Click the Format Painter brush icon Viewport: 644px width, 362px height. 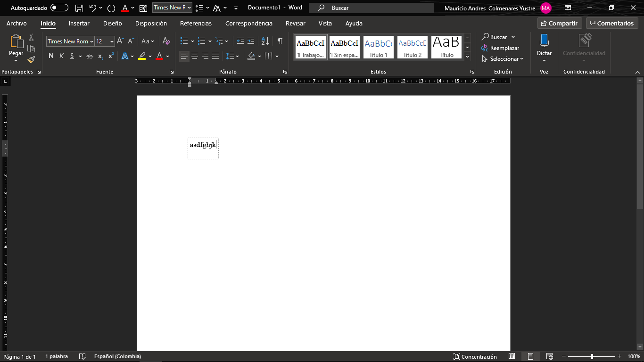[x=31, y=60]
